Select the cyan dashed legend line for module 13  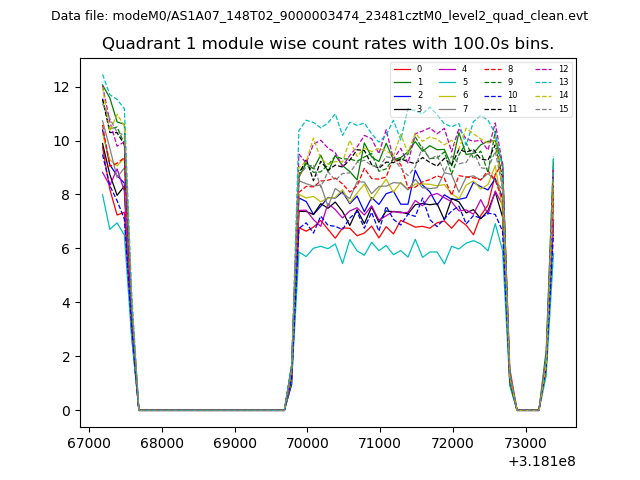click(543, 82)
